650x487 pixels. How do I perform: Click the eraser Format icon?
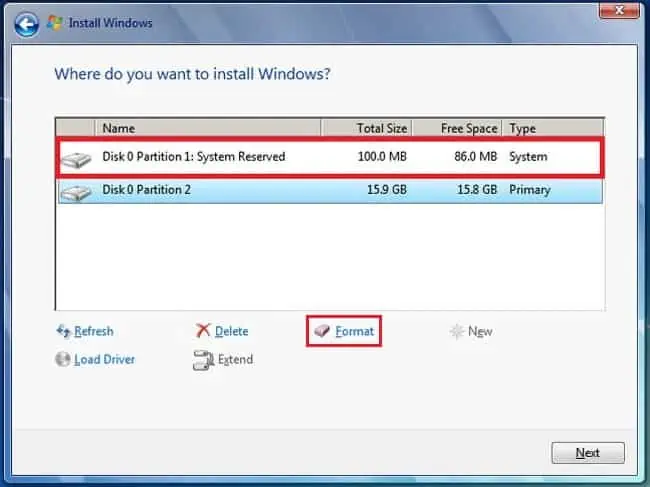322,331
